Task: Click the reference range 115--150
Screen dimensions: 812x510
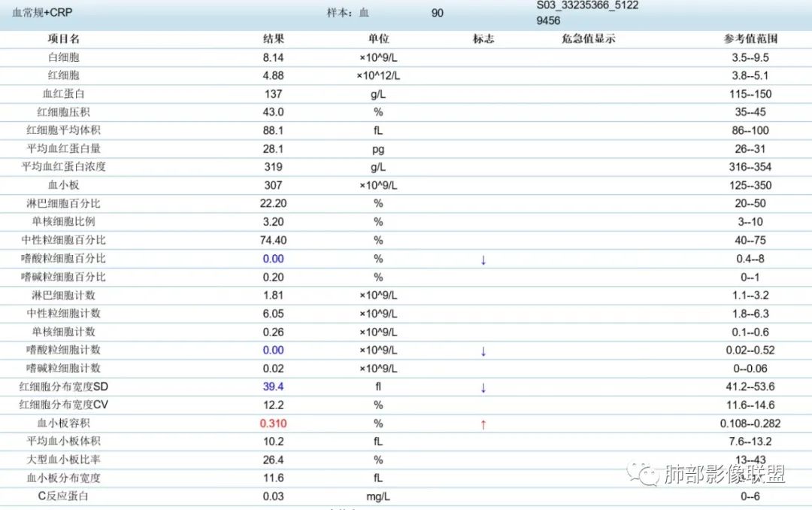Action: click(750, 94)
